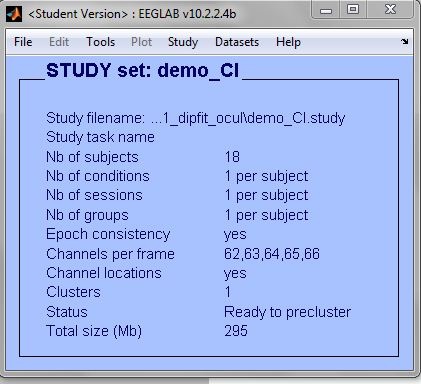Click the 'Status' label
Screen dimensions: 421x384
coord(67,312)
